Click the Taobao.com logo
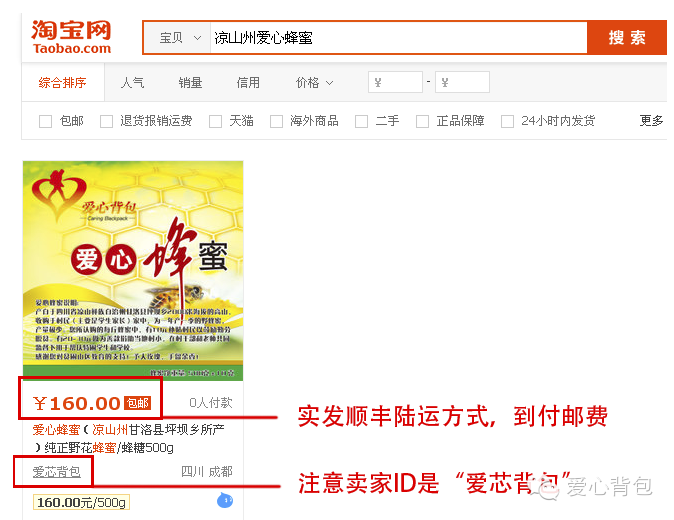This screenshot has width=674, height=520. (71, 37)
